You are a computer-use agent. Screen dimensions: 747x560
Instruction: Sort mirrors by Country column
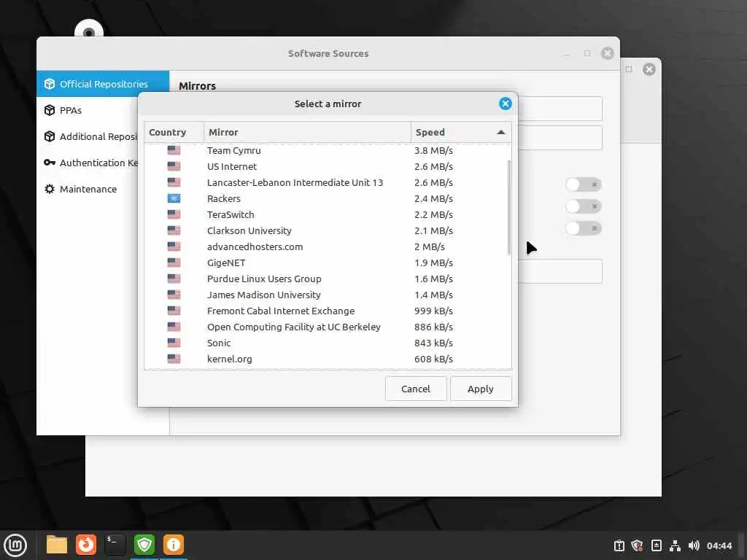[174, 132]
